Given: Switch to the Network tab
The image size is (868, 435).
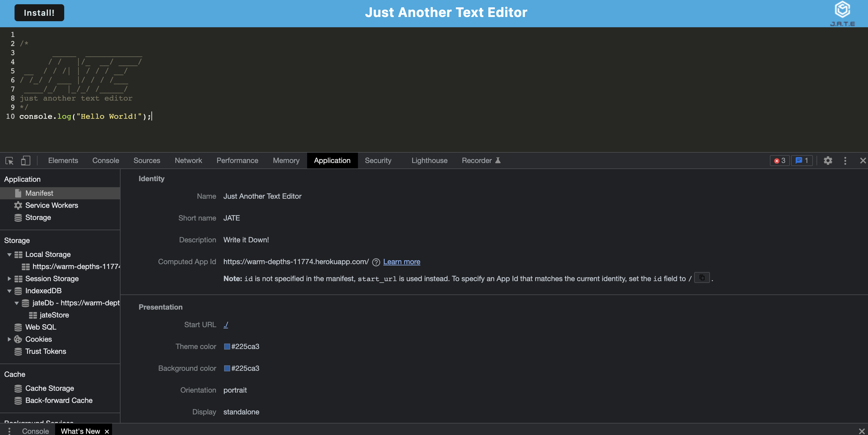Looking at the screenshot, I should (x=188, y=161).
